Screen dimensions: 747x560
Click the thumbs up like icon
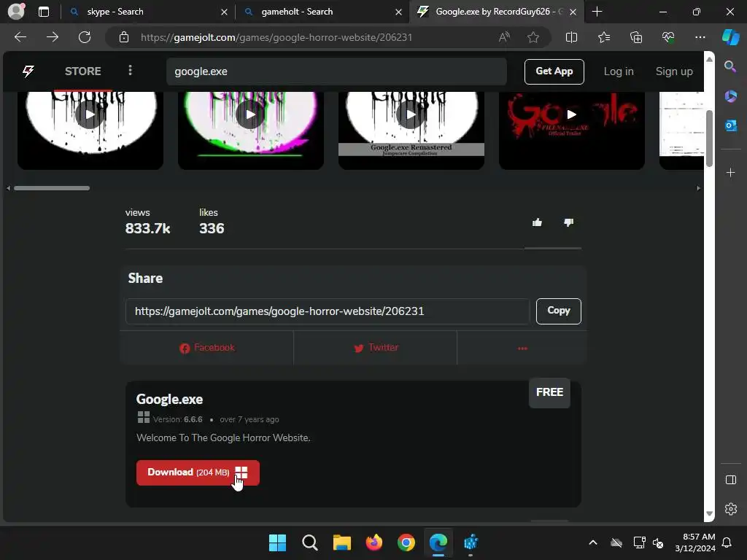pyautogui.click(x=537, y=222)
